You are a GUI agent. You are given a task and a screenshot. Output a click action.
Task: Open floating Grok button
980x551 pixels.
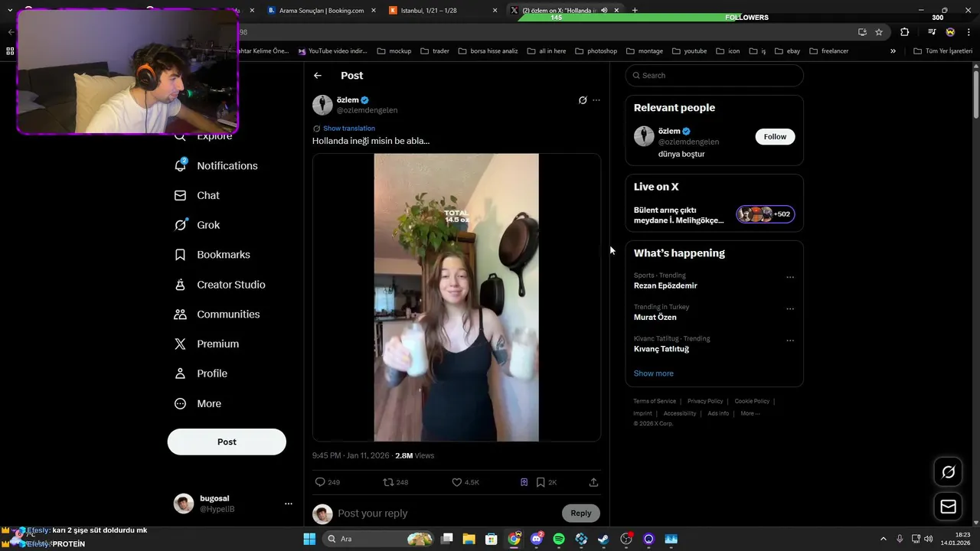948,472
